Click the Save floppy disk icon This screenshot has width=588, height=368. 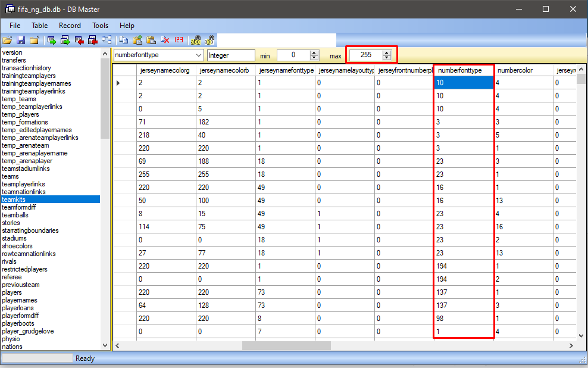21,40
